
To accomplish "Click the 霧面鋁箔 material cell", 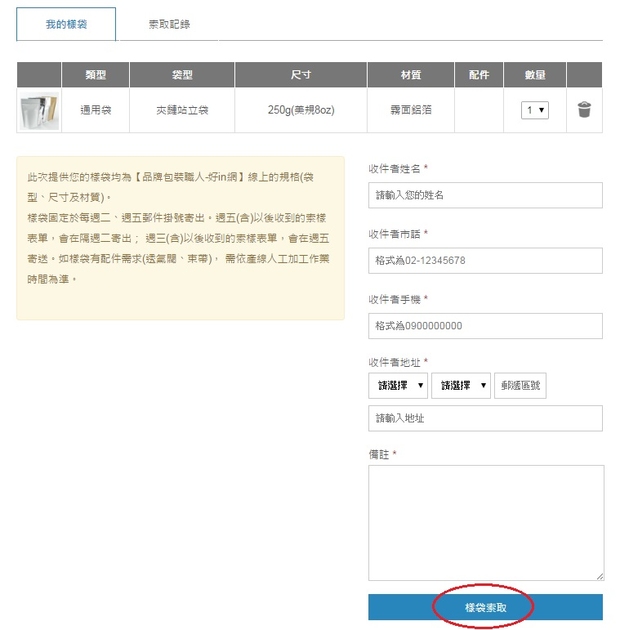I will pyautogui.click(x=411, y=110).
